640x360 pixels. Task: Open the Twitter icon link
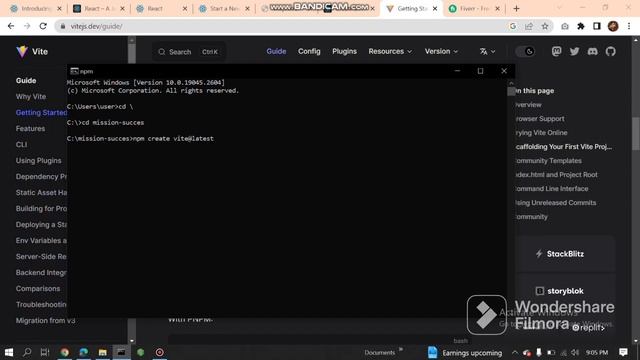574,51
